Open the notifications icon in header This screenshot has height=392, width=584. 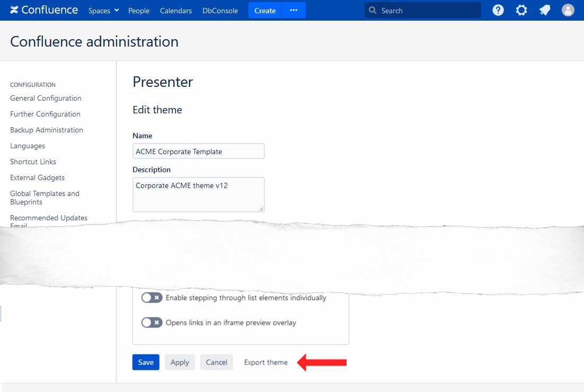pyautogui.click(x=545, y=10)
